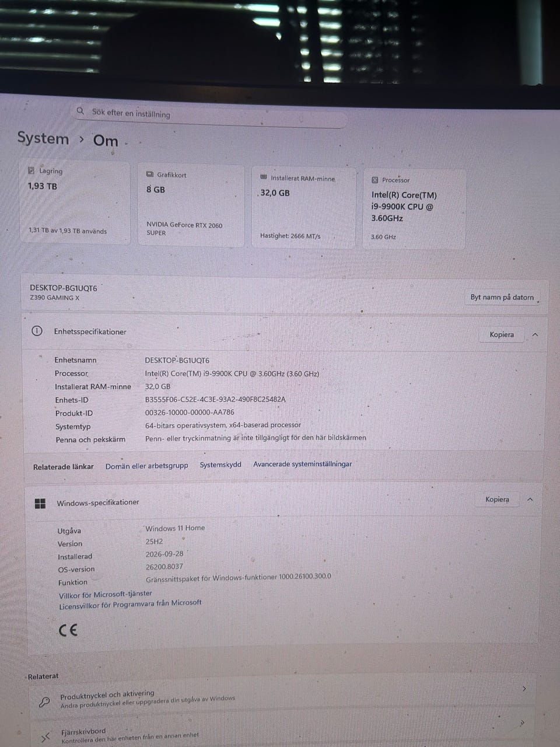Image resolution: width=560 pixels, height=747 pixels.
Task: Click the Grafikkort card icon
Action: coord(150,174)
